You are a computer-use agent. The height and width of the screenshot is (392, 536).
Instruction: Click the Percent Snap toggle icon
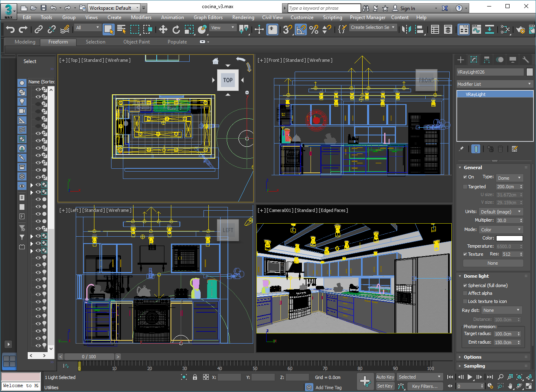pos(314,29)
